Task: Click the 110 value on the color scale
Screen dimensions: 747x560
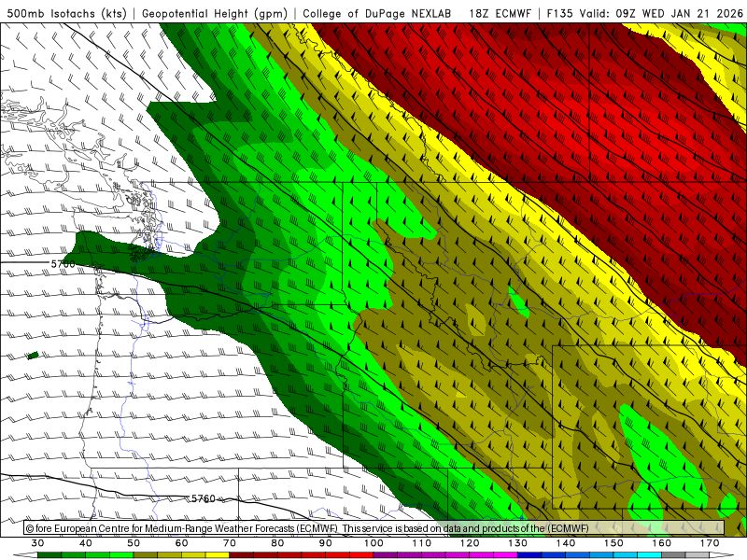Action: (x=422, y=543)
